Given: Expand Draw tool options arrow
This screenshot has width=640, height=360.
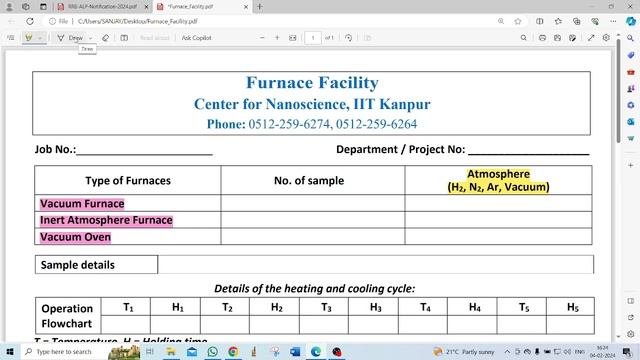Looking at the screenshot, I should pos(90,38).
